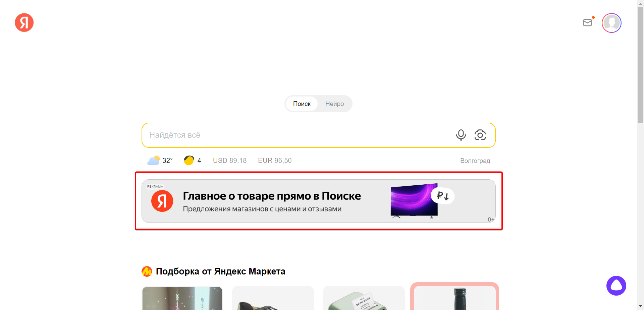
Task: Launch the Alice assistant purple button
Action: click(x=616, y=286)
